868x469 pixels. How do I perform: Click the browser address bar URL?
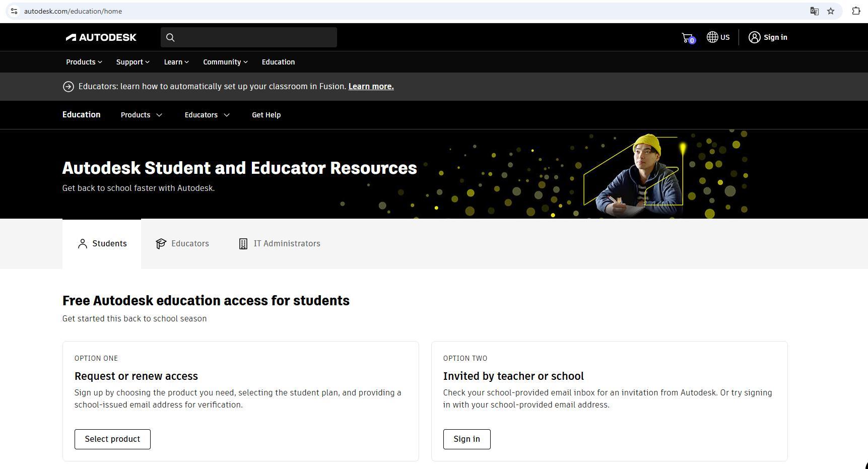click(73, 11)
